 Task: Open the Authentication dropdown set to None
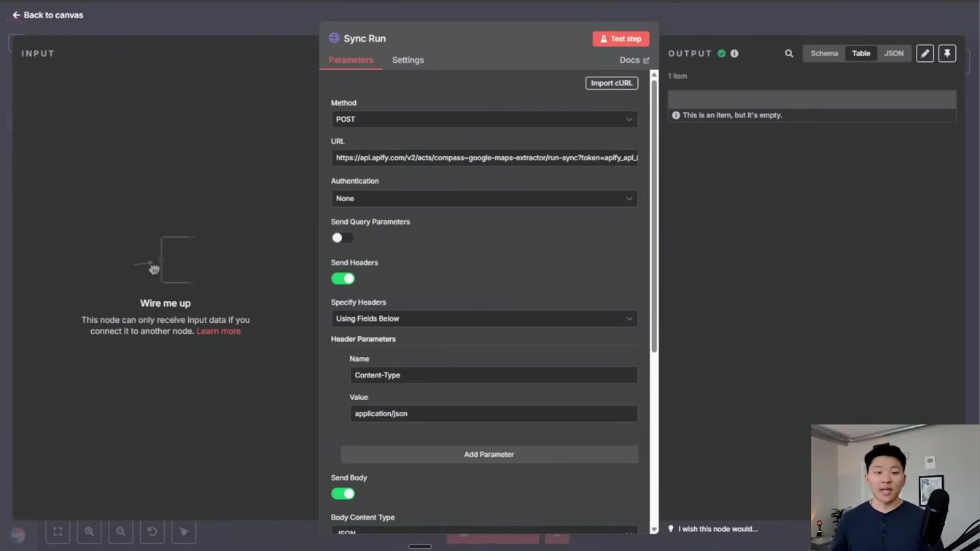point(484,198)
